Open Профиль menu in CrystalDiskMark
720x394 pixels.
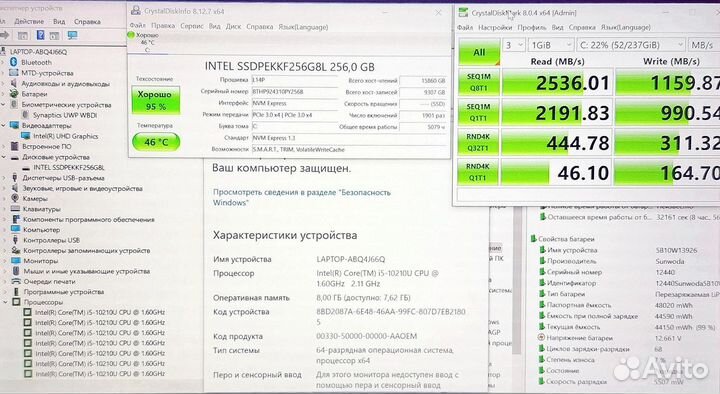coord(531,28)
